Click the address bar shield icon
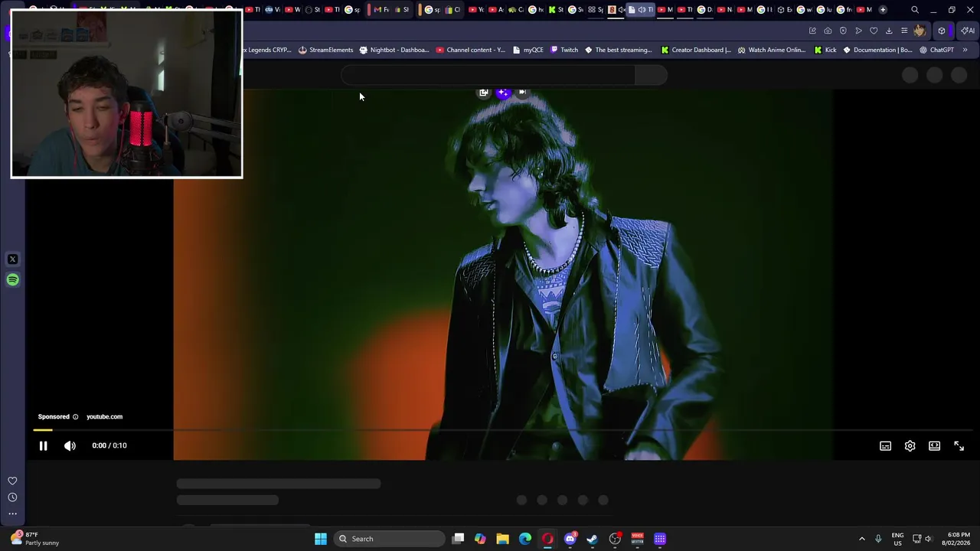This screenshot has width=980, height=551. click(x=843, y=31)
